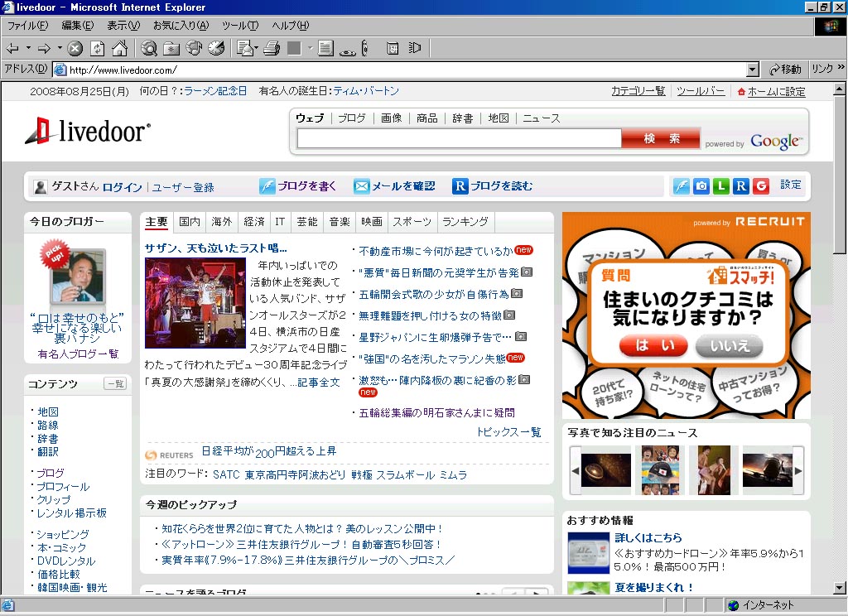Stop page loading with Stop button
The width and height of the screenshot is (848, 616).
click(75, 49)
